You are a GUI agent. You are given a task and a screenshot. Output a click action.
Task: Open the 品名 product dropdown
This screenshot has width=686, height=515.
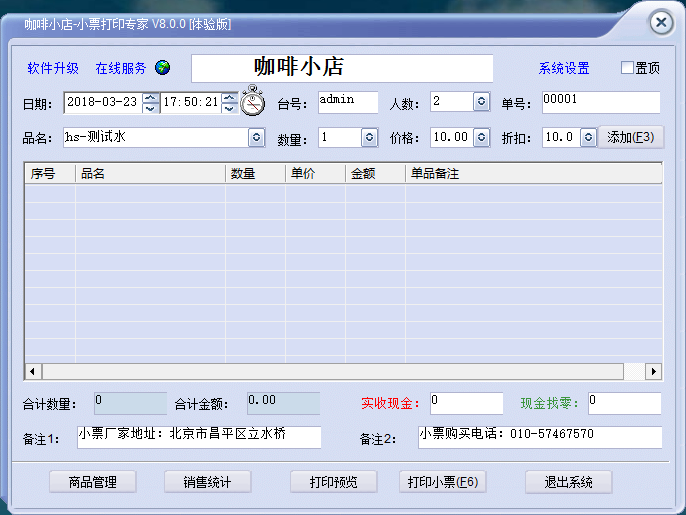point(257,137)
